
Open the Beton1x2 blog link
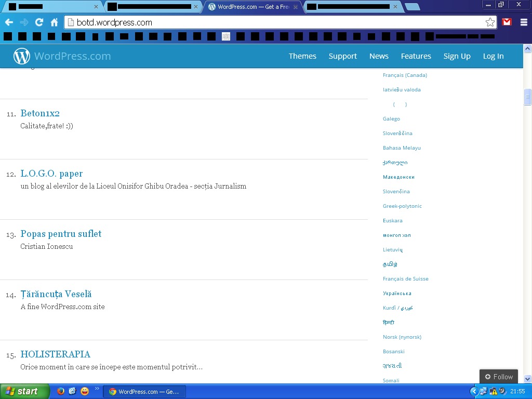[40, 113]
